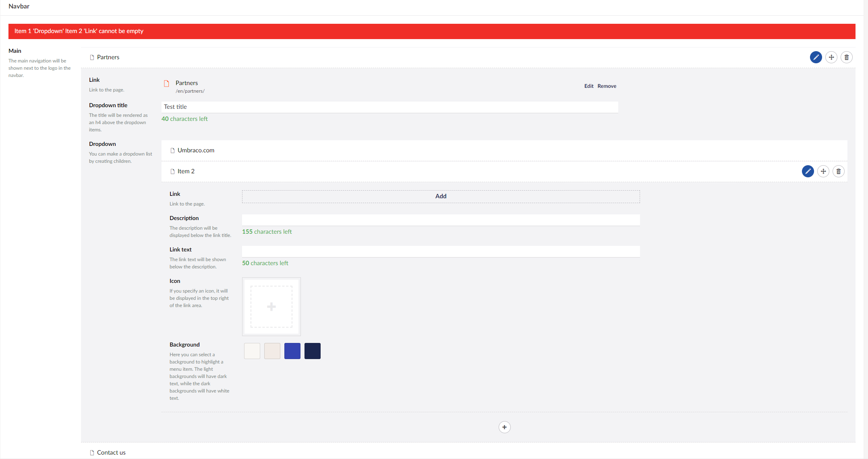Expand the Umbraco.com dropdown item

tap(504, 150)
